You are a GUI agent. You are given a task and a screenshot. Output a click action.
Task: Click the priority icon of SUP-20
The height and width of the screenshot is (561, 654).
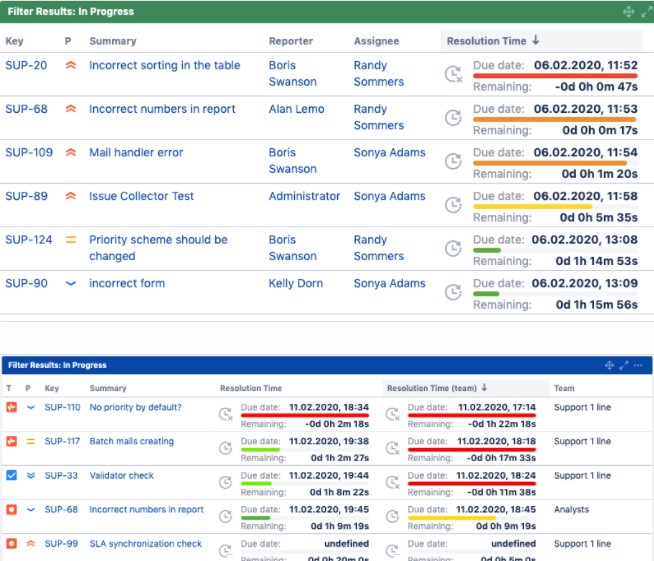click(x=71, y=65)
